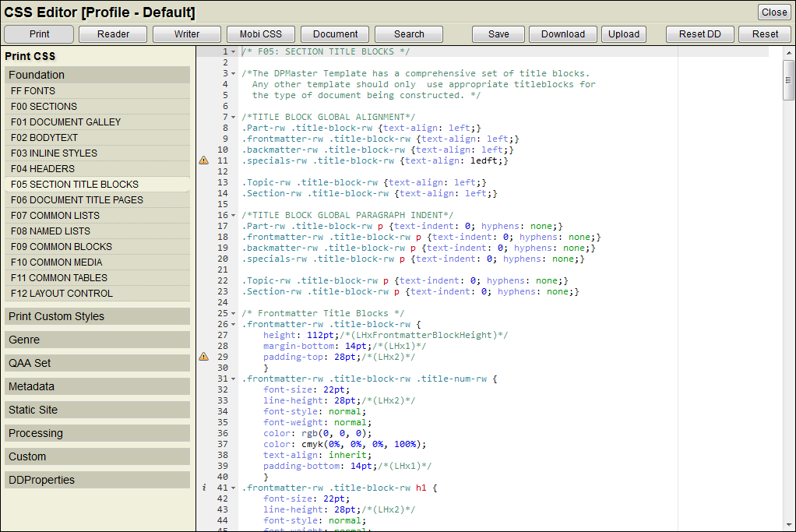Select F05 SECTION TITLE BLOCKS item
The image size is (796, 532).
97,185
